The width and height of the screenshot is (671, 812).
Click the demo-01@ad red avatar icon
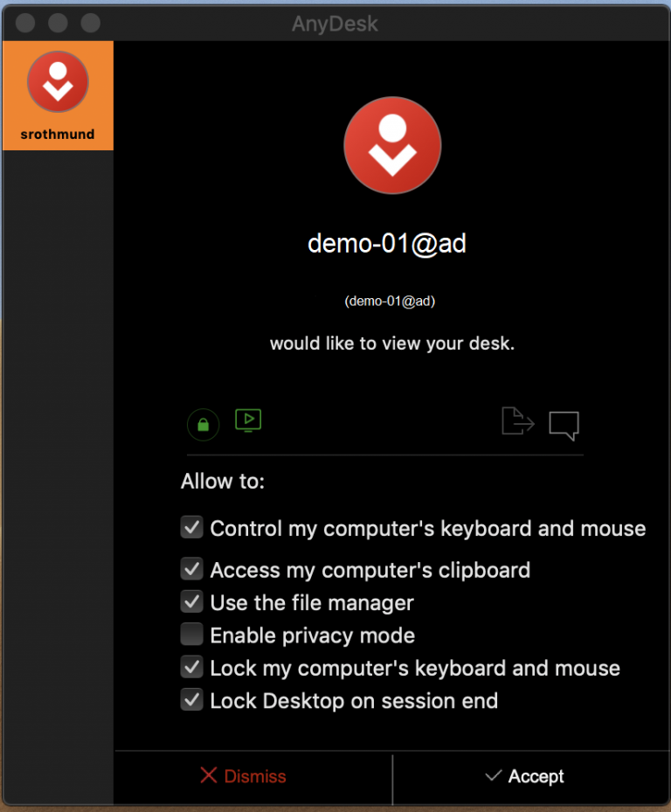391,144
